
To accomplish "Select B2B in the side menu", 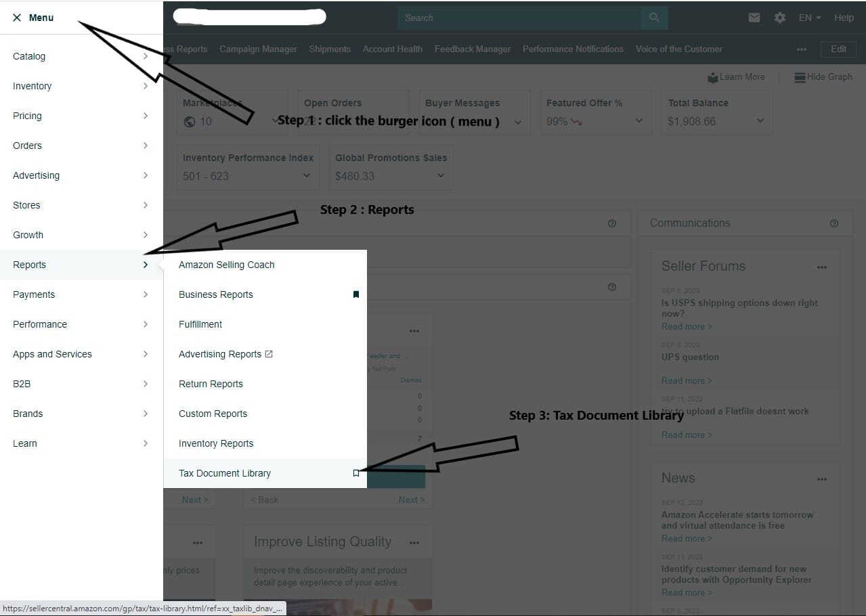I will tap(81, 384).
